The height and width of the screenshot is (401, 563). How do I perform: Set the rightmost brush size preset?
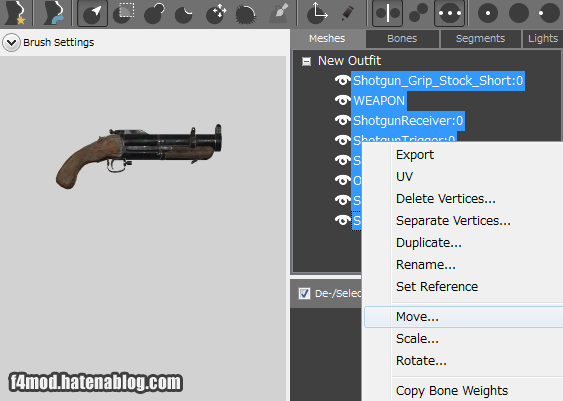click(549, 13)
